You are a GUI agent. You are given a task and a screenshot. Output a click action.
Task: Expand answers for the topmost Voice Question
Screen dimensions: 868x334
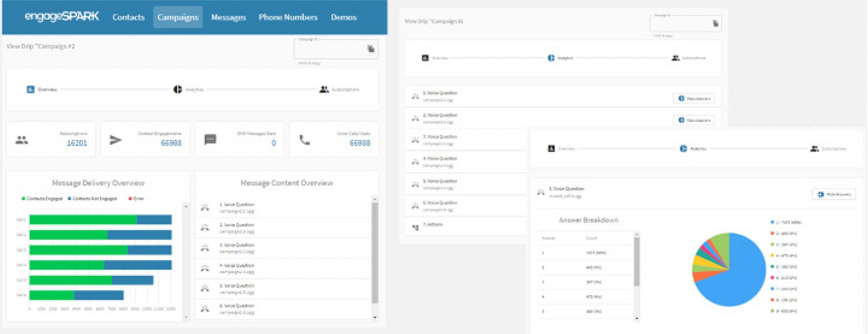pyautogui.click(x=694, y=98)
